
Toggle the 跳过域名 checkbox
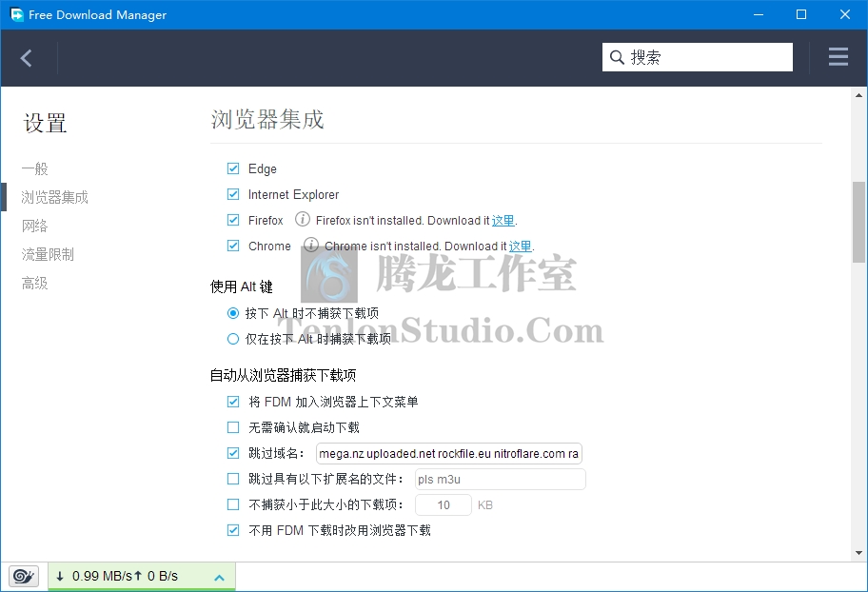[x=233, y=453]
